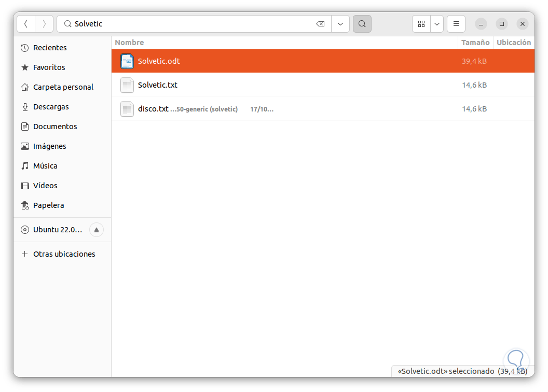Click the download icon beside Descargas
The image size is (548, 392).
[25, 107]
